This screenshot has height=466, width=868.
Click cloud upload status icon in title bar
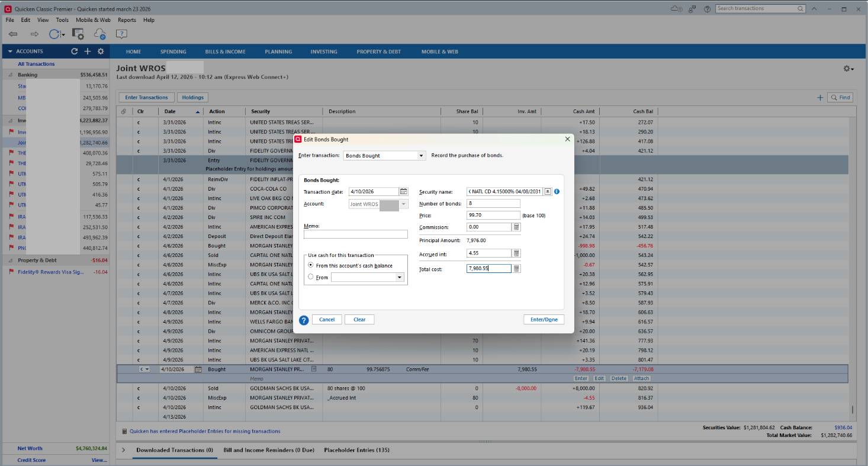[x=676, y=9]
